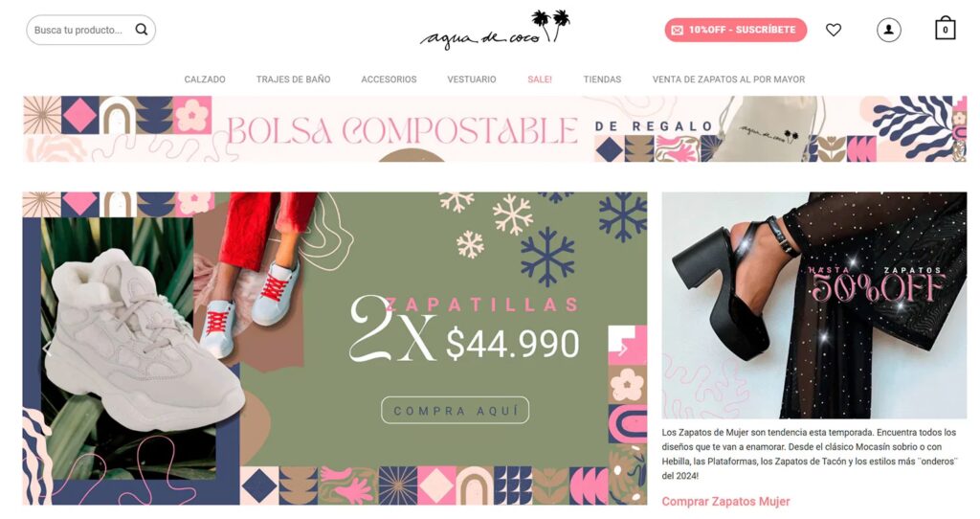Click the envelope icon in the subscribe button

677,30
